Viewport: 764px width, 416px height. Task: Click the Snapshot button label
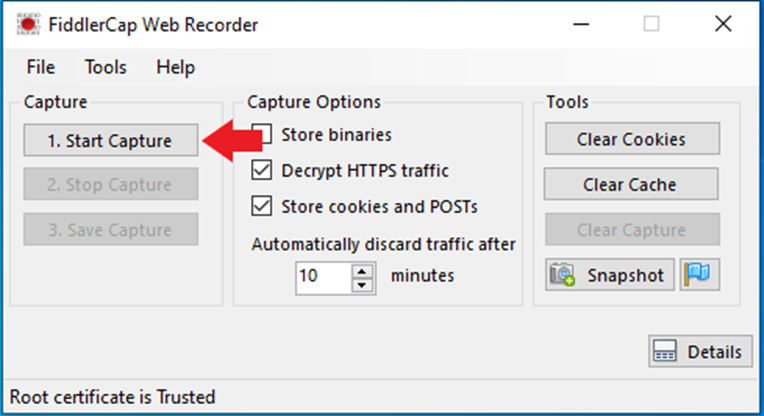[x=626, y=276]
